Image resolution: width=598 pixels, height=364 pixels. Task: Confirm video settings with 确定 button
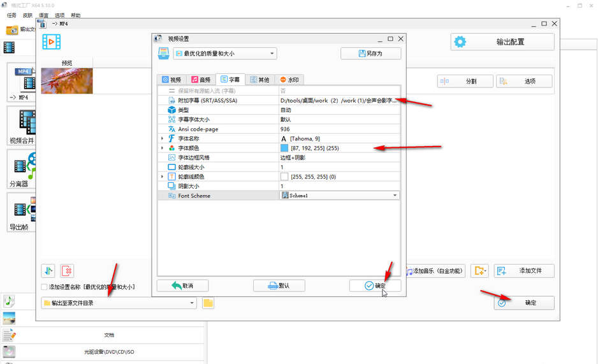click(376, 286)
